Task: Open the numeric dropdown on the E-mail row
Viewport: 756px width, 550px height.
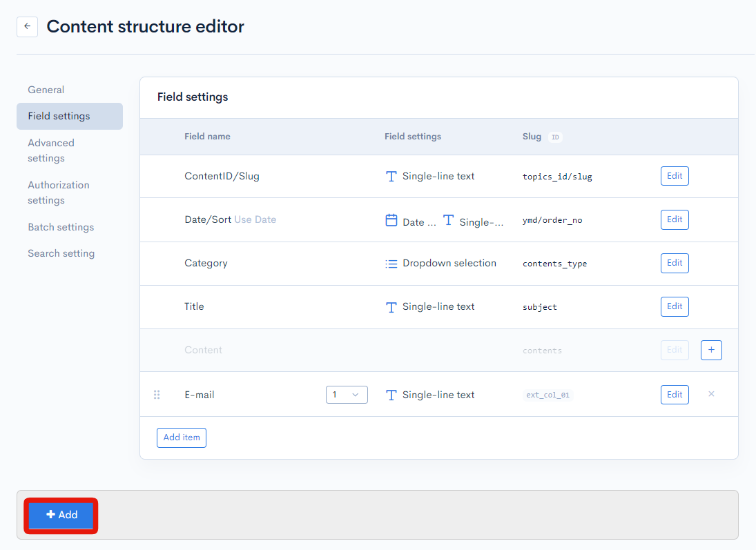Action: [x=347, y=394]
